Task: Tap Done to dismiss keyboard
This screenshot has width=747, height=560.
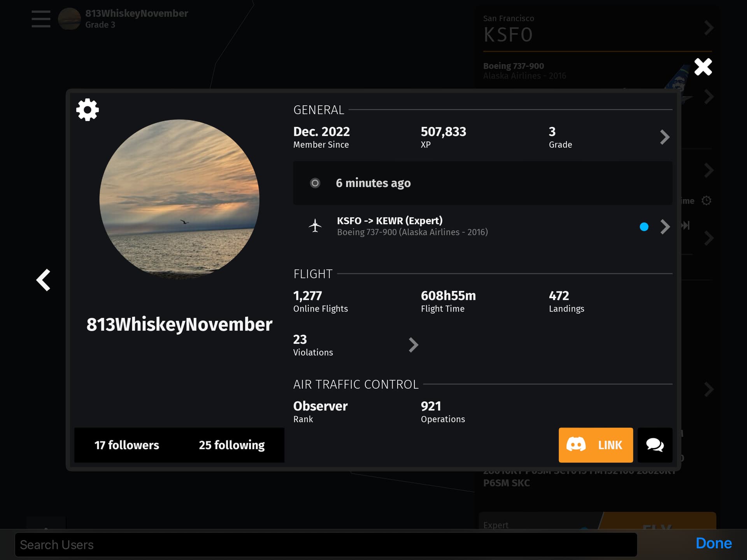Action: pyautogui.click(x=714, y=543)
